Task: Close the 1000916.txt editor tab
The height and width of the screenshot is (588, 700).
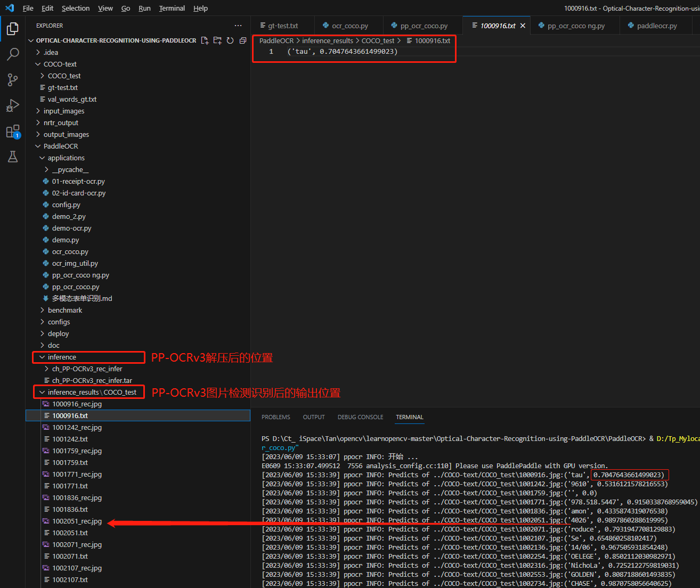Action: coord(523,26)
